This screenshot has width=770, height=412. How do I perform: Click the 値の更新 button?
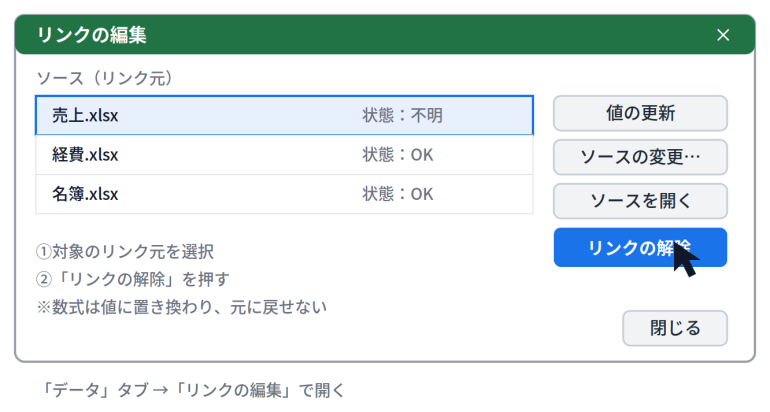[640, 113]
